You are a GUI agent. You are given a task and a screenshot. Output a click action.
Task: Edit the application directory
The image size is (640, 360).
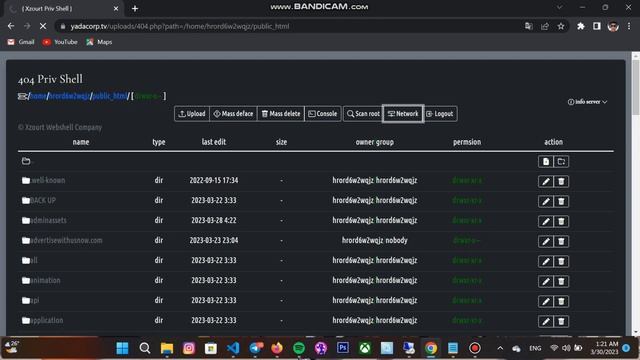(x=546, y=322)
